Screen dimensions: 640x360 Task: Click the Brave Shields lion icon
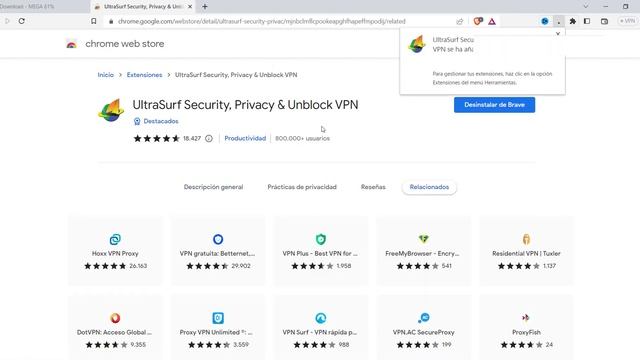point(478,21)
